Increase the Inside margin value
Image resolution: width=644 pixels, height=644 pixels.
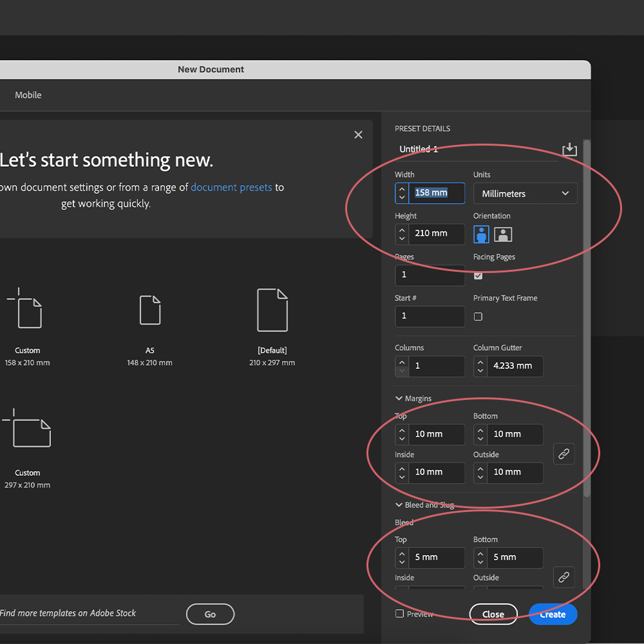[x=402, y=468]
